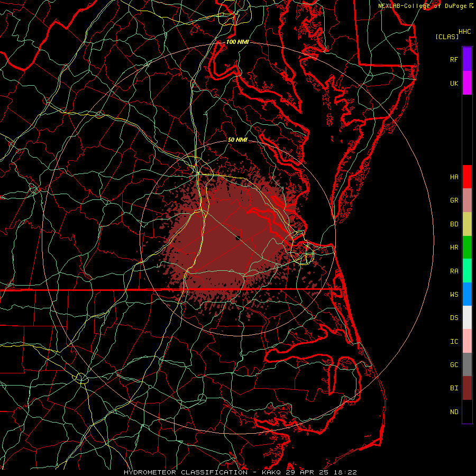
Task: Click the "[CLAS]" units label
Action: click(447, 36)
